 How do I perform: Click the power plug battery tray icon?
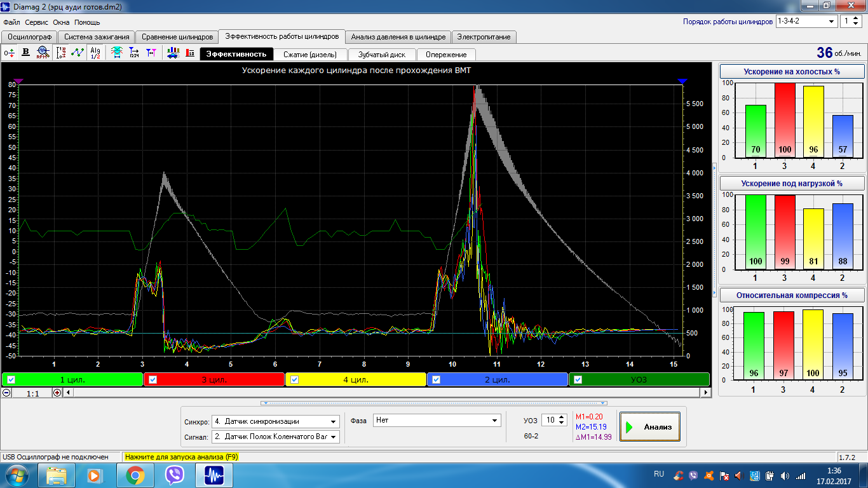(770, 475)
